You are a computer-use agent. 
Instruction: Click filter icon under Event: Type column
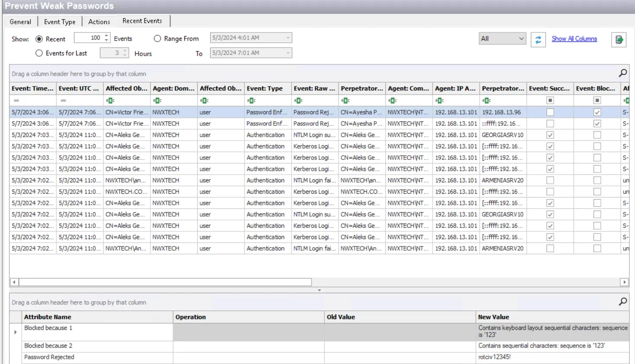click(x=251, y=100)
